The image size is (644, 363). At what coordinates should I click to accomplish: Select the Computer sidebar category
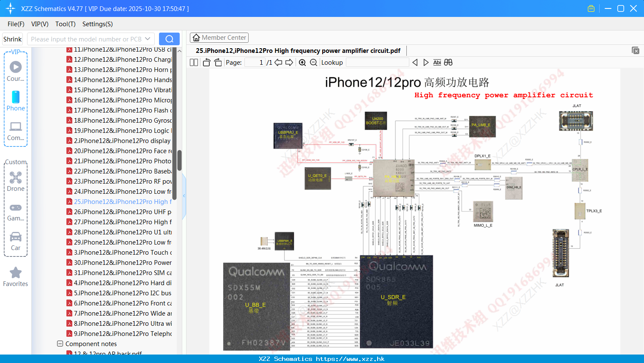(x=16, y=131)
